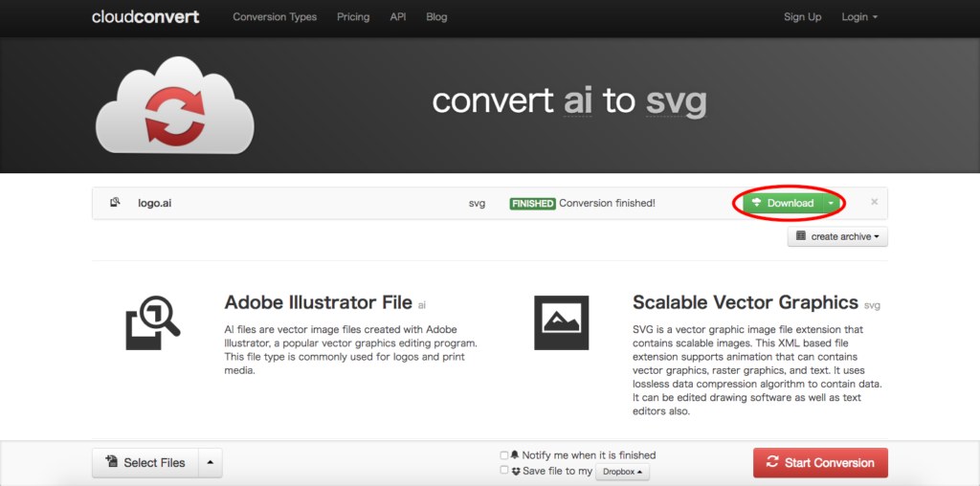Click the red sync cloud logo

click(x=174, y=105)
